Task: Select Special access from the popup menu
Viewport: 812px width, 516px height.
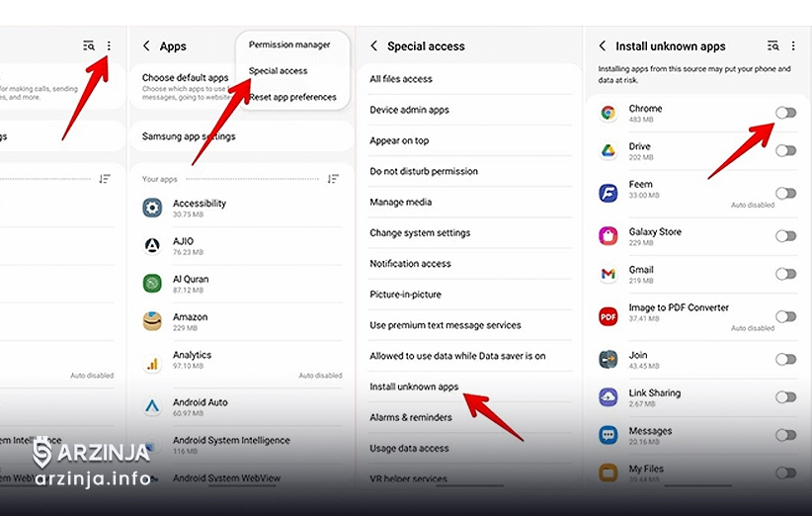Action: (x=278, y=71)
